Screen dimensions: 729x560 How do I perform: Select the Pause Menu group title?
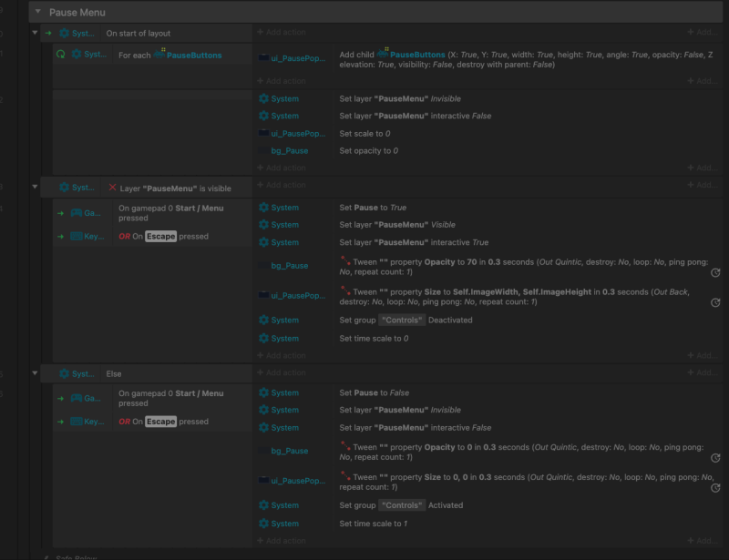coord(77,13)
